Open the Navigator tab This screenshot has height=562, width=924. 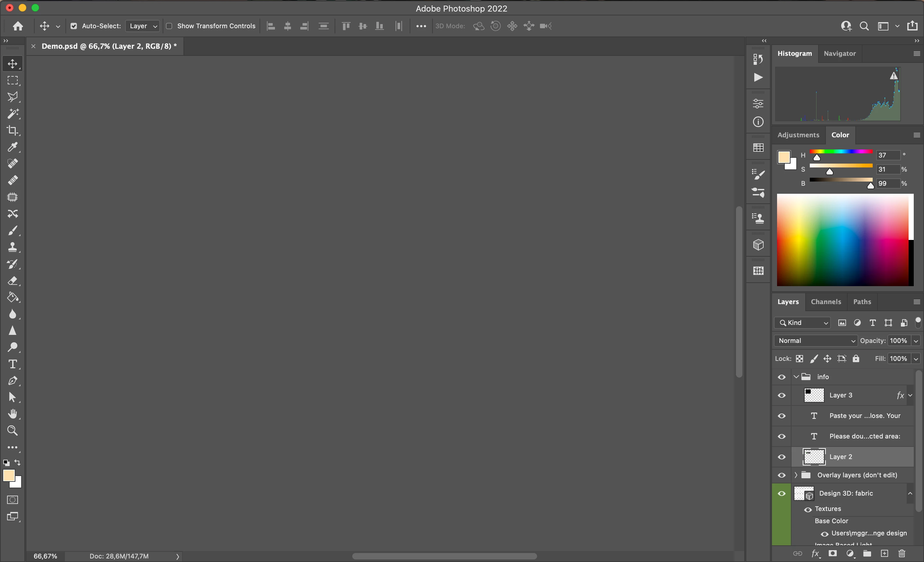pos(840,54)
